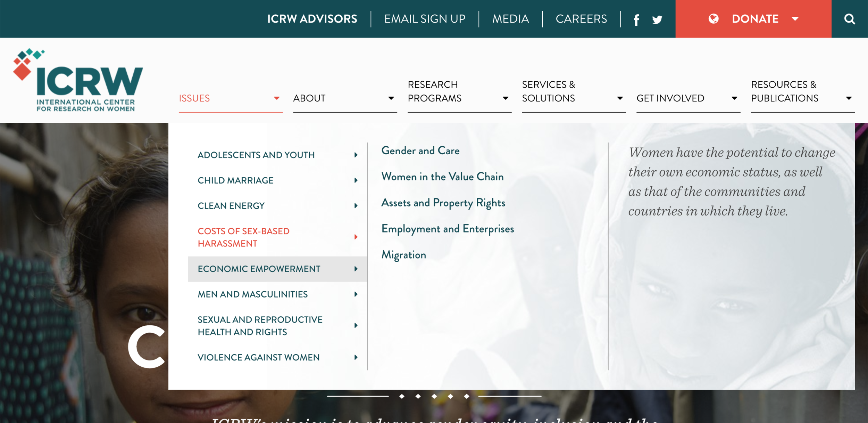Click the globe icon beside Donate

coord(713,19)
